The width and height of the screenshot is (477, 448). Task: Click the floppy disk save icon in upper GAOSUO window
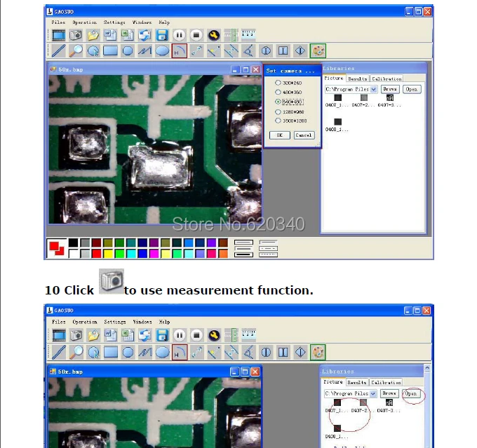coord(162,35)
